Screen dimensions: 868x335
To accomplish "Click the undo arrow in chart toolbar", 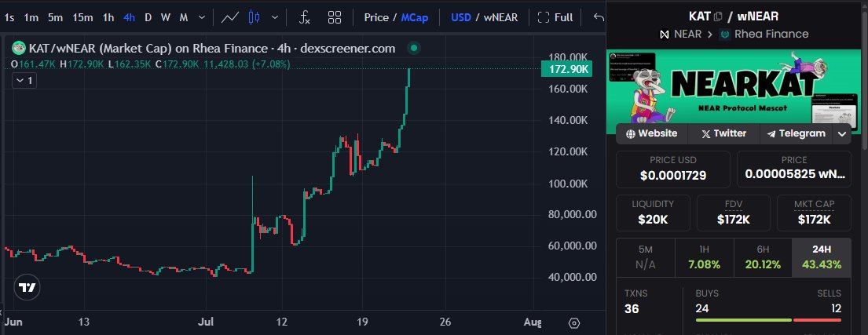I will [599, 18].
